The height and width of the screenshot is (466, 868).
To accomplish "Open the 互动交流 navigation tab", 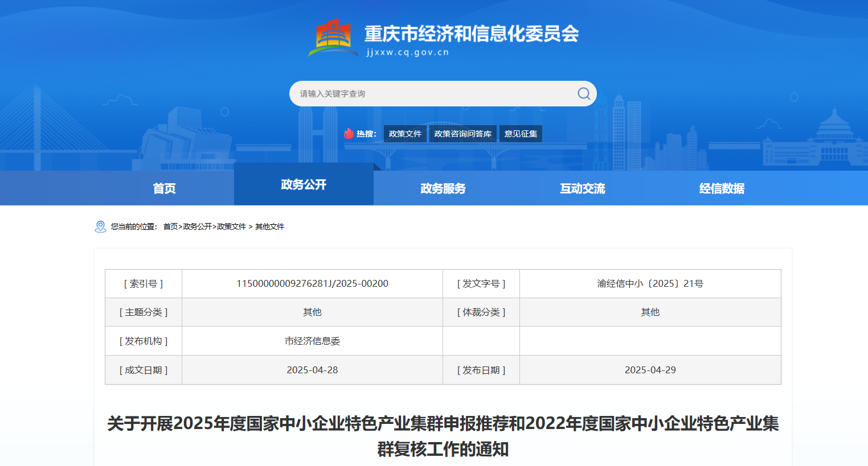I will tap(582, 188).
